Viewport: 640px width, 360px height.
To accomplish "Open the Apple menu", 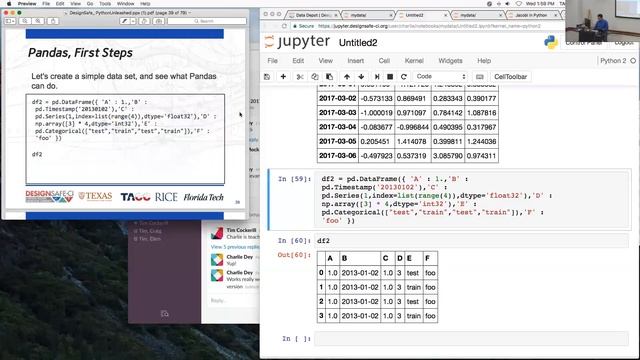I will click(x=9, y=4).
